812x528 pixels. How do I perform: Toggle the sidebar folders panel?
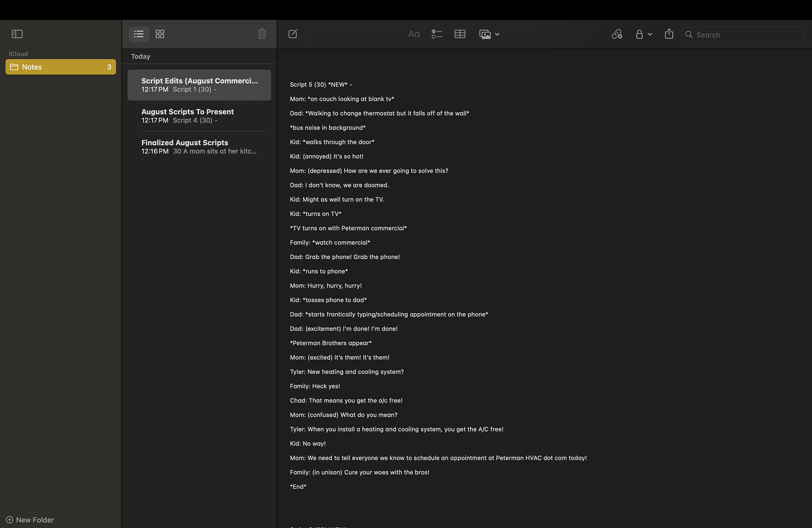click(x=17, y=34)
